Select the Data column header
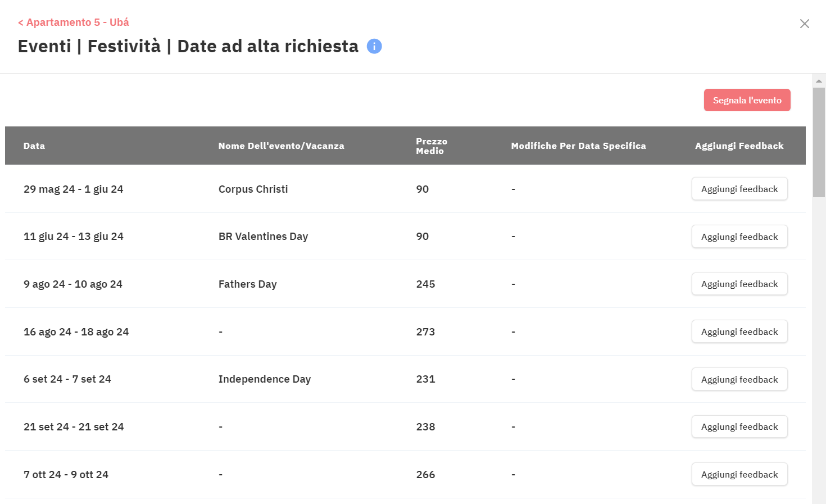This screenshot has height=504, width=826. (x=34, y=146)
